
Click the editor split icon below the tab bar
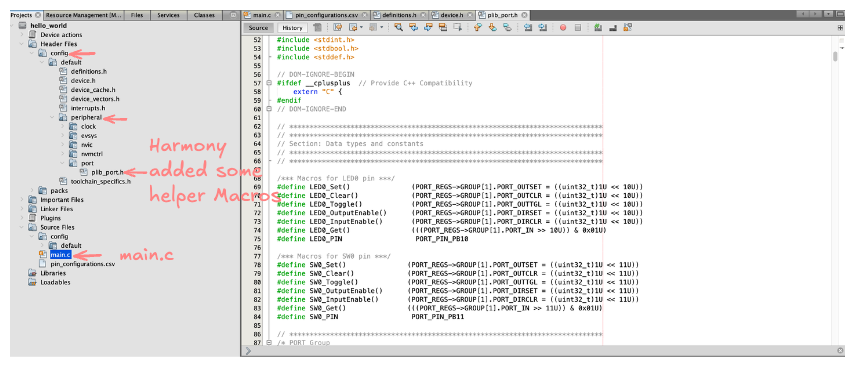click(x=840, y=28)
